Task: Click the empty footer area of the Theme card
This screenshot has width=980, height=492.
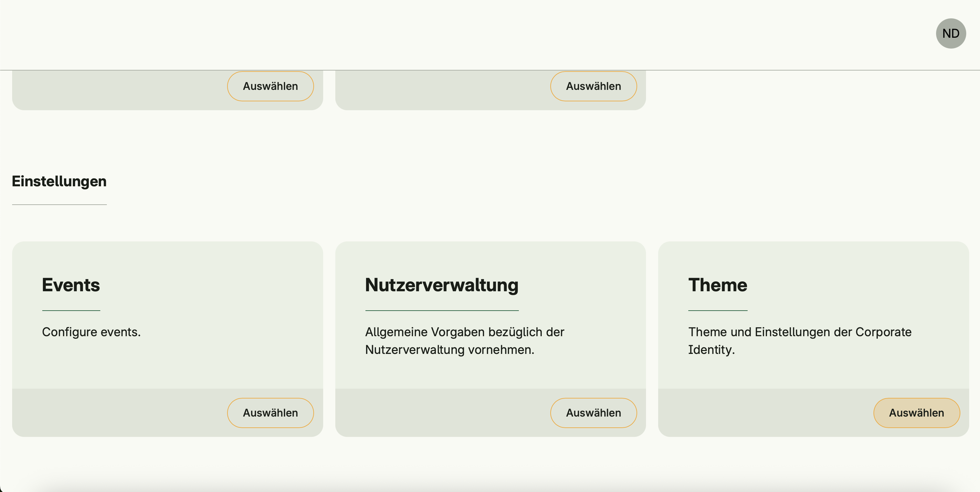Action: pyautogui.click(x=761, y=413)
